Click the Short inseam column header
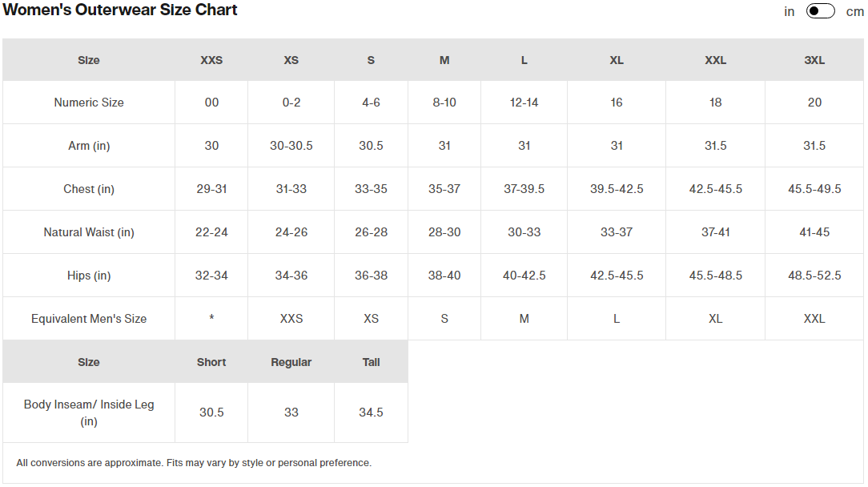This screenshot has width=868, height=487. coord(211,362)
